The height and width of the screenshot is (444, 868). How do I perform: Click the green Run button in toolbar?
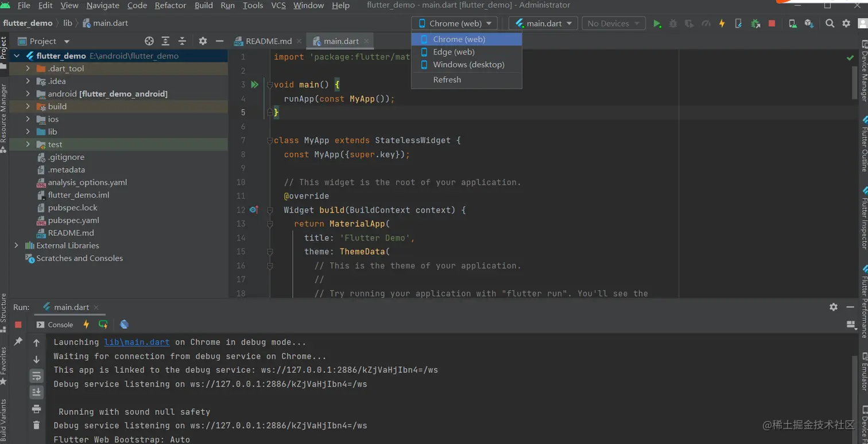coord(657,24)
